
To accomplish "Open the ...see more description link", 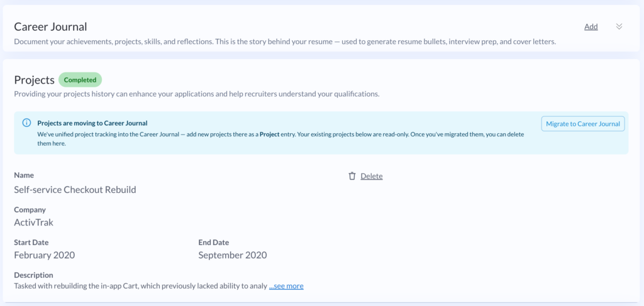I will point(286,286).
